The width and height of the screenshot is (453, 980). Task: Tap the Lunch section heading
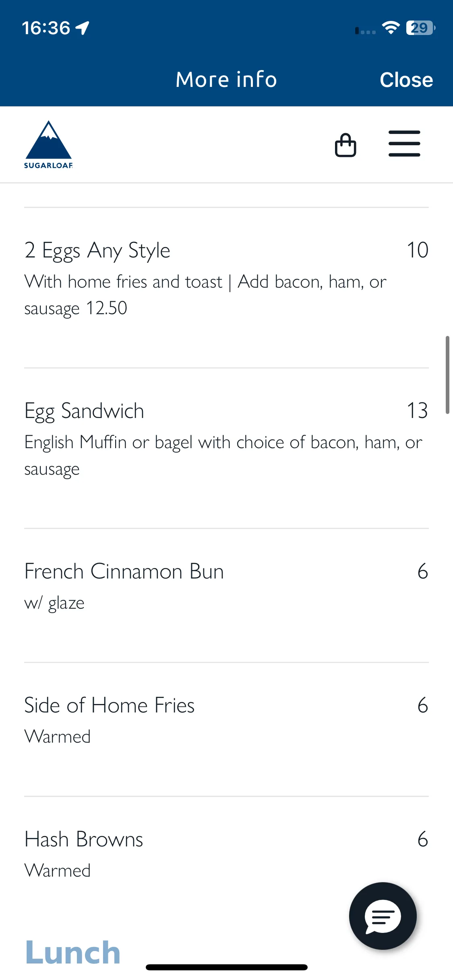[x=73, y=952]
